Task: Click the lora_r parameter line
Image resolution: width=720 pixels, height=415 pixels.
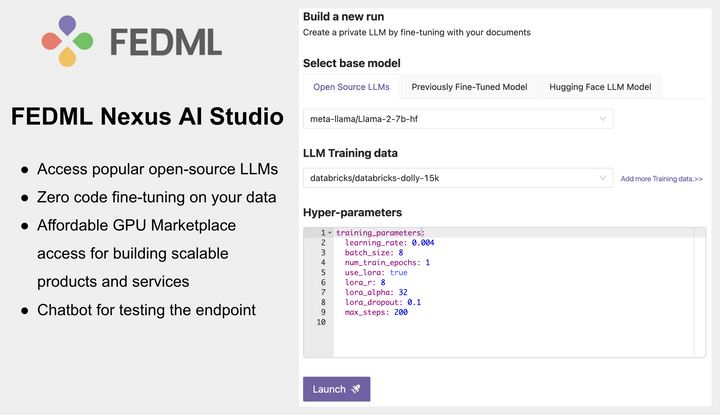Action: [365, 283]
